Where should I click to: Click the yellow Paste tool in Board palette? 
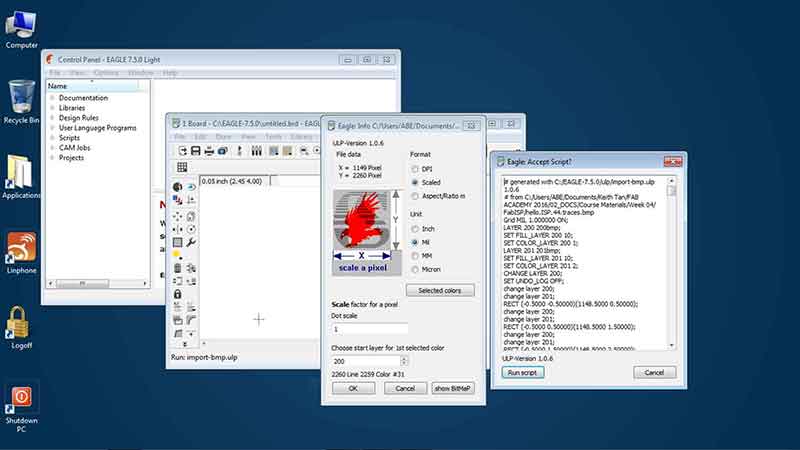click(x=177, y=255)
